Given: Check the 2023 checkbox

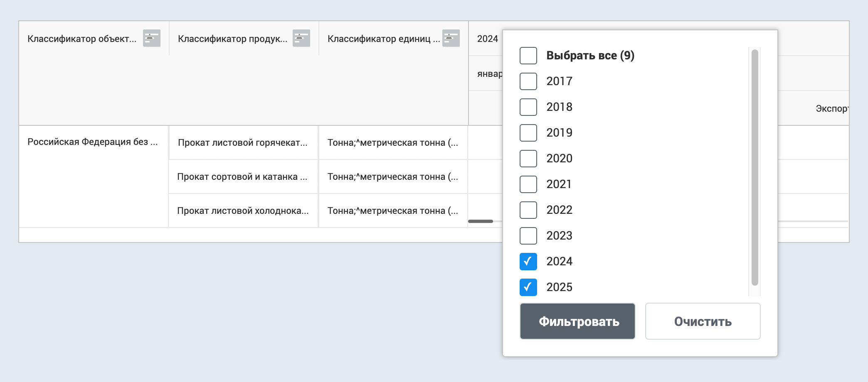Looking at the screenshot, I should 528,236.
